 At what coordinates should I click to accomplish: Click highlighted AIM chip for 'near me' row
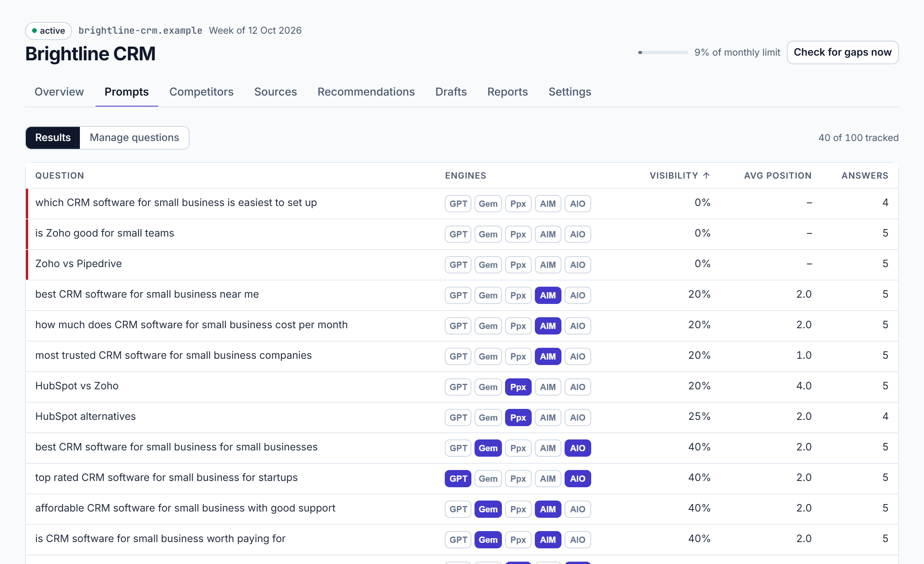click(548, 295)
